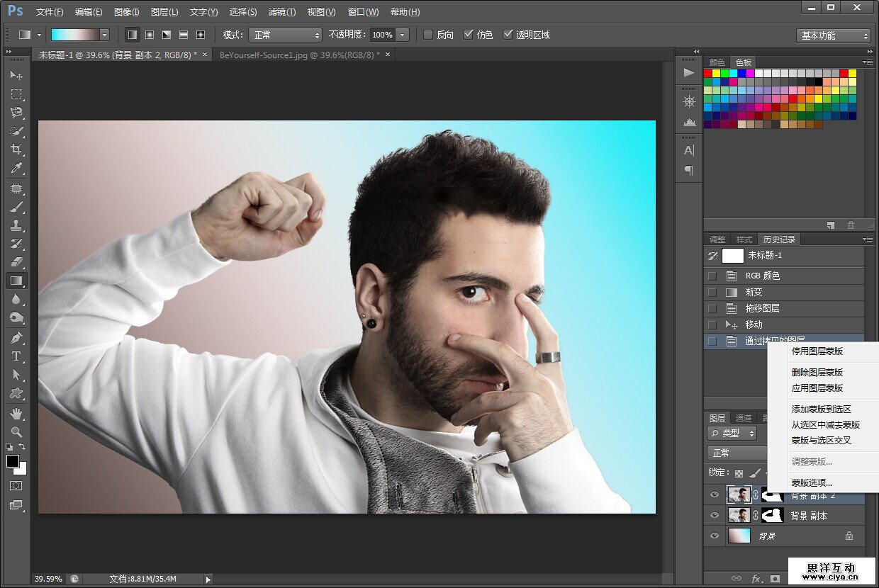Viewport: 879px width, 588px height.
Task: Pick the Clone Stamp tool
Action: [x=16, y=226]
